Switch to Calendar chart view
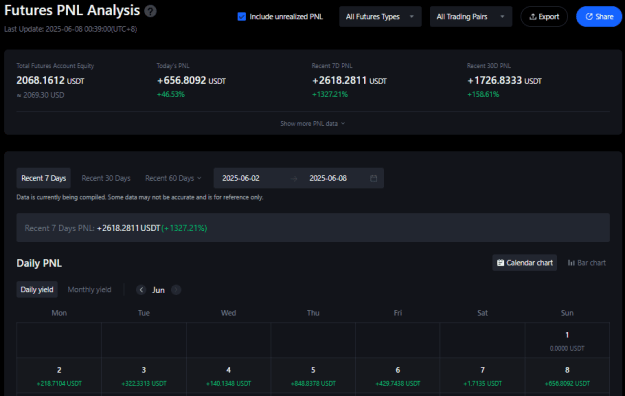Screen dimensions: 625x396 [525, 263]
